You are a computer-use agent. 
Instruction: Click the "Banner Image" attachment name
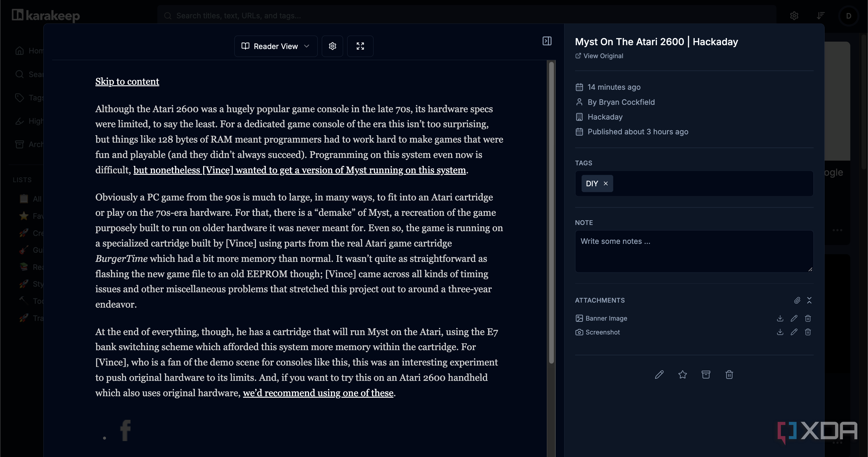(x=606, y=318)
